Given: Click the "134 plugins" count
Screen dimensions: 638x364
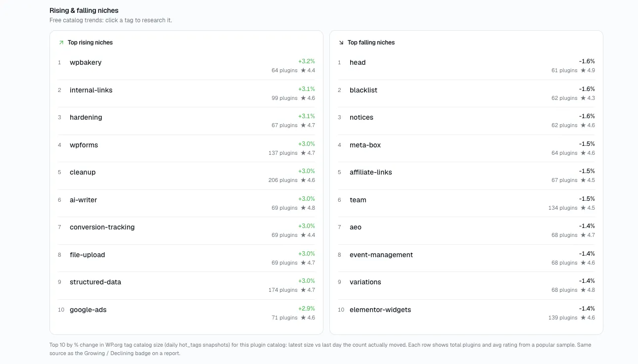Looking at the screenshot, I should (563, 208).
